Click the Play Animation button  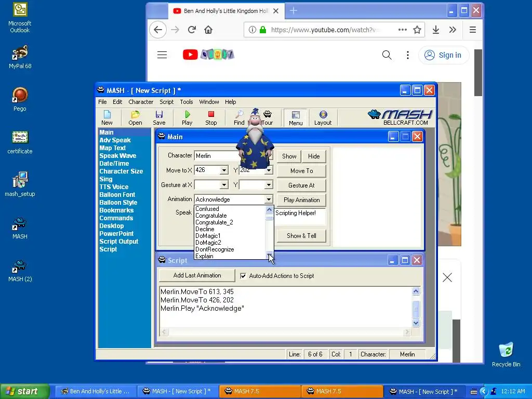(x=302, y=200)
